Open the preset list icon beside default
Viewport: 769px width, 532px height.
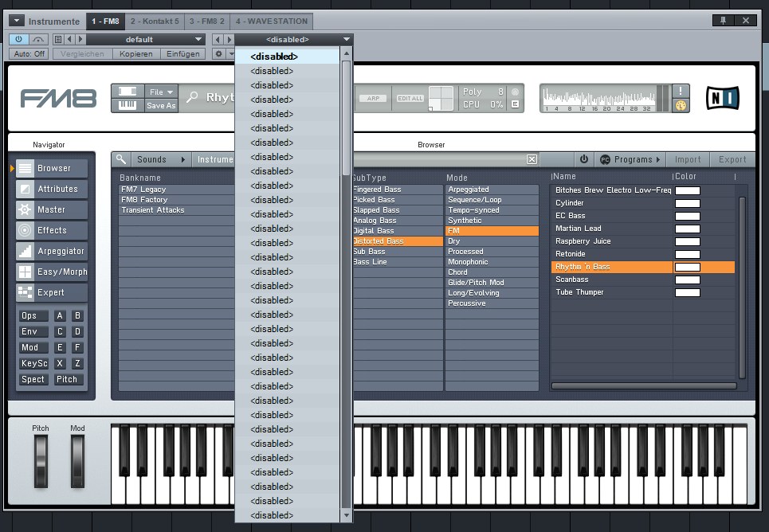coord(58,39)
